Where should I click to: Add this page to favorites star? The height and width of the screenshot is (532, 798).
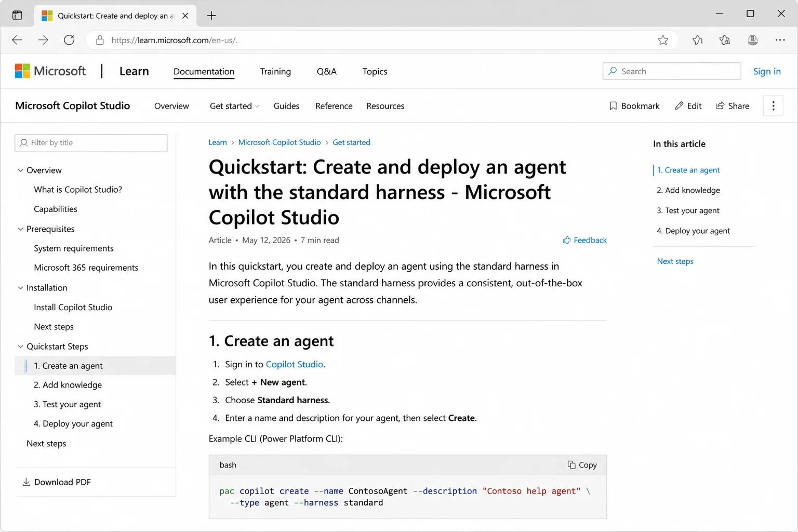point(663,40)
